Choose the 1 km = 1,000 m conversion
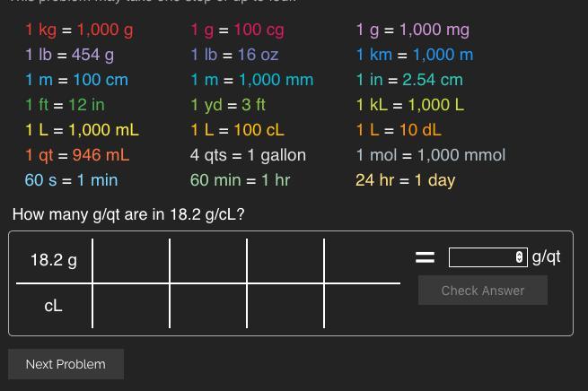The image size is (588, 391). [415, 55]
